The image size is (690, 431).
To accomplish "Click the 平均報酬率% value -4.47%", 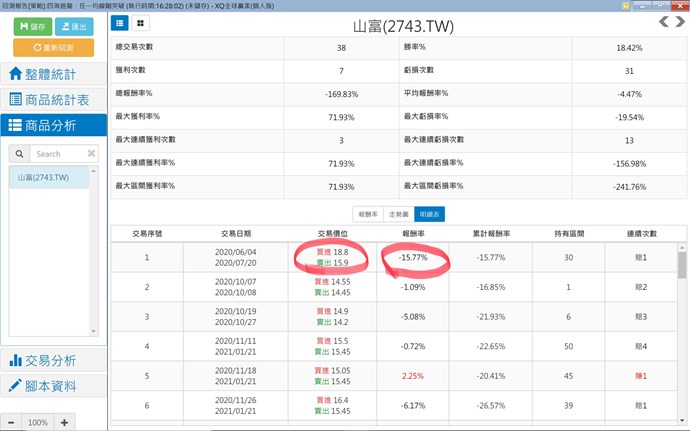I will pos(629,94).
